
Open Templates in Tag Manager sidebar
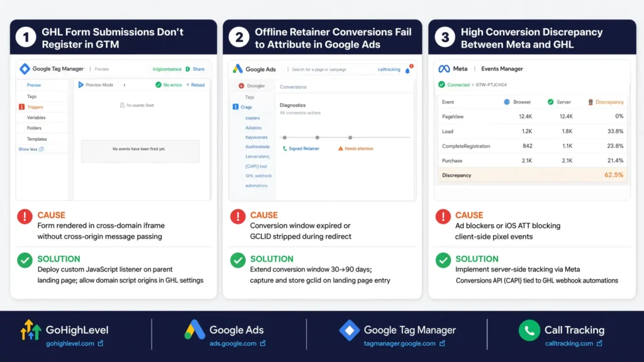pyautogui.click(x=36, y=139)
